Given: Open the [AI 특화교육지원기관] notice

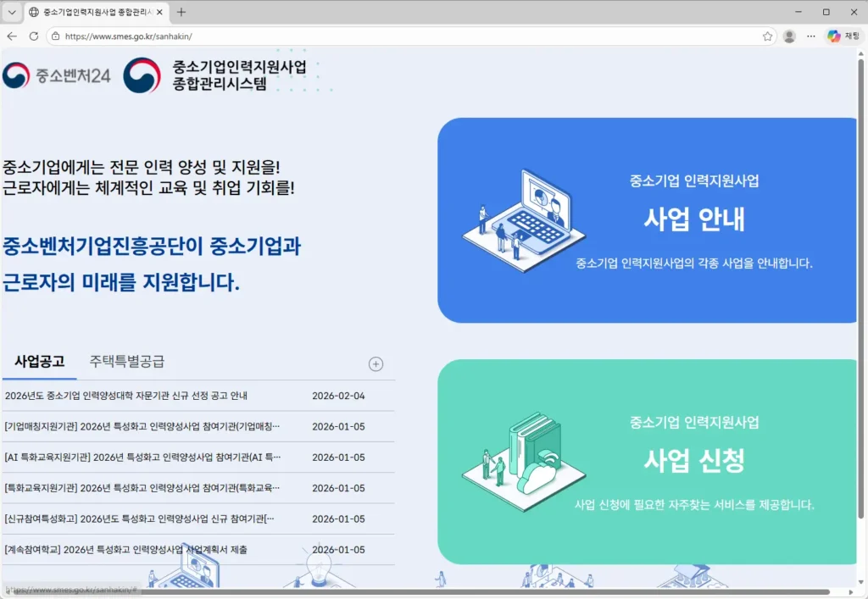Looking at the screenshot, I should 142,458.
